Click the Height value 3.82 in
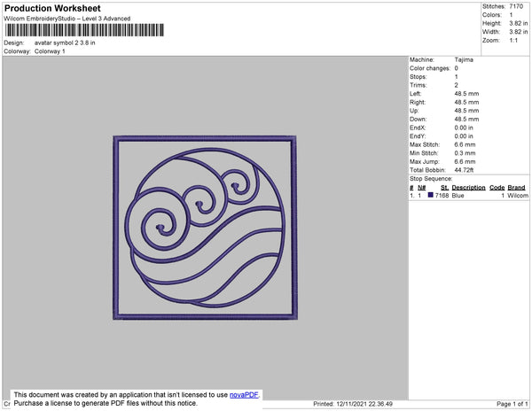532x411 pixels. [518, 23]
